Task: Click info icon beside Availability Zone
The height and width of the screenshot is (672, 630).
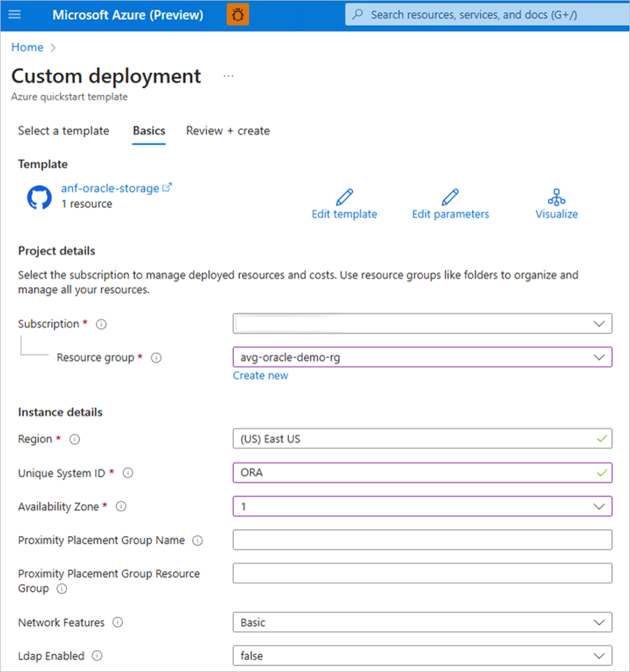Action: 122,507
